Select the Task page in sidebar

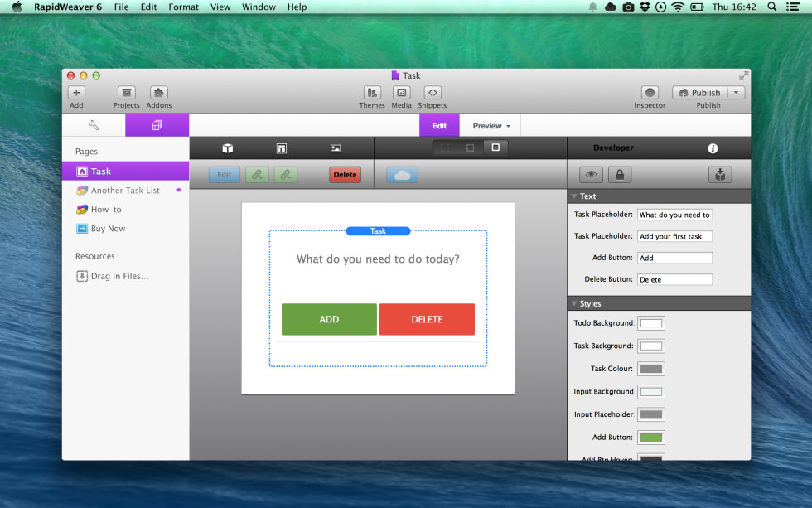126,172
